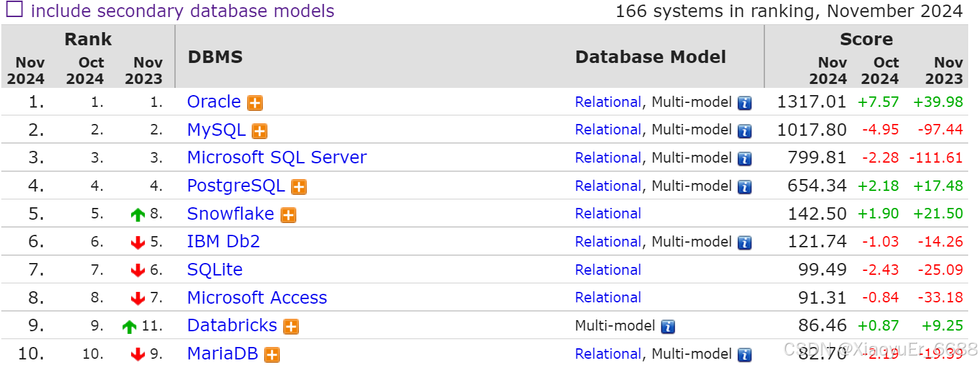This screenshot has height=366, width=980.
Task: Enable include secondary database models checkbox
Action: coord(14,10)
